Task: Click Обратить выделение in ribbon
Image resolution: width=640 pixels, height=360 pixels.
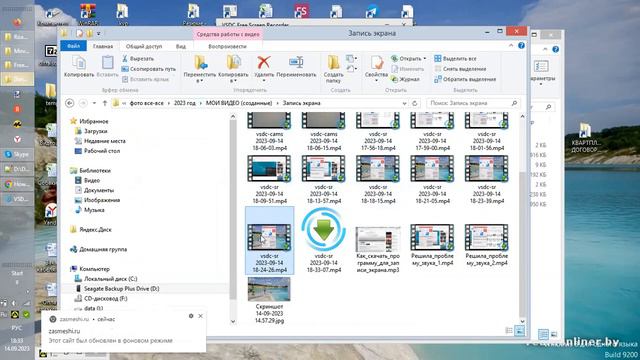Action: [465, 79]
